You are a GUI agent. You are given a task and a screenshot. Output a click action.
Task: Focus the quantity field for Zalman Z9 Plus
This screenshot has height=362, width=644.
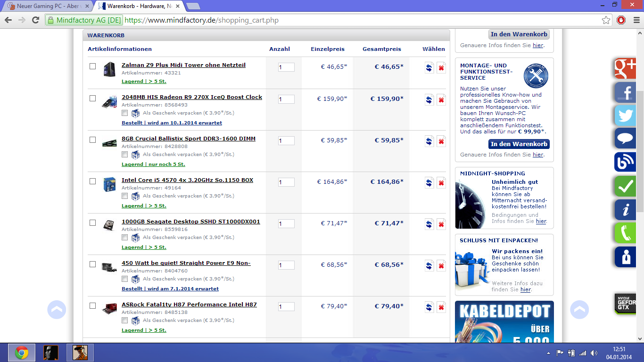pyautogui.click(x=286, y=67)
